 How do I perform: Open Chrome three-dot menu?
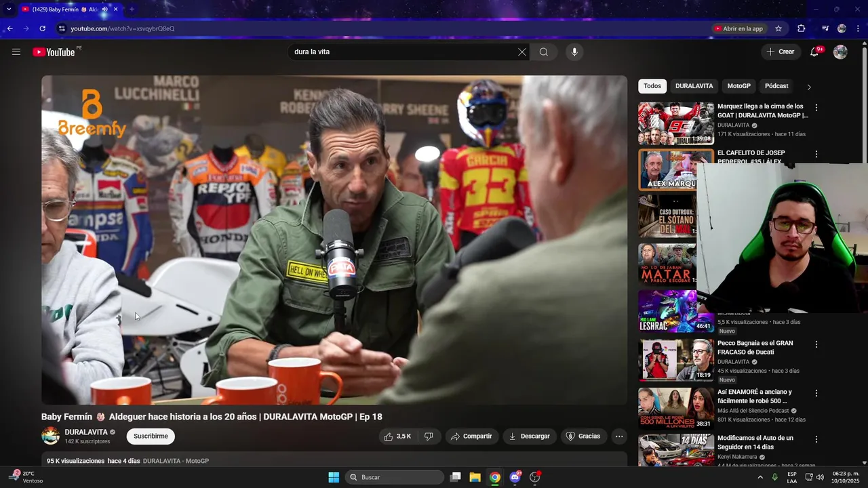pyautogui.click(x=859, y=28)
